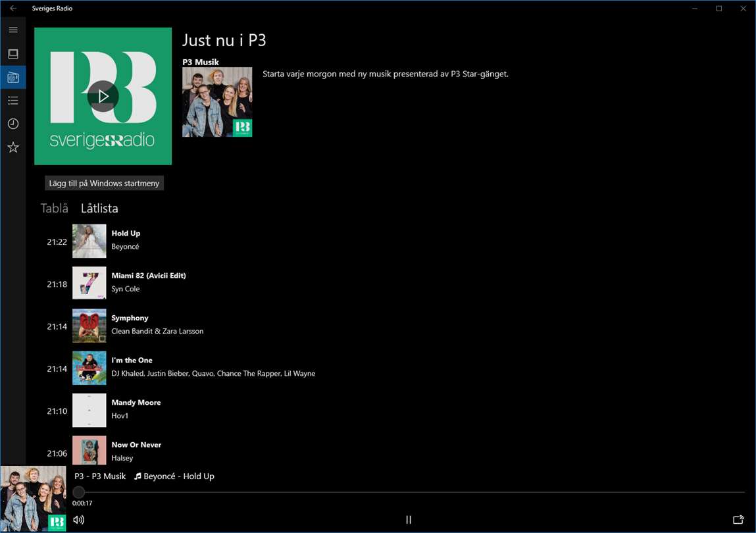Open the hamburger navigation menu
756x533 pixels.
click(x=13, y=30)
